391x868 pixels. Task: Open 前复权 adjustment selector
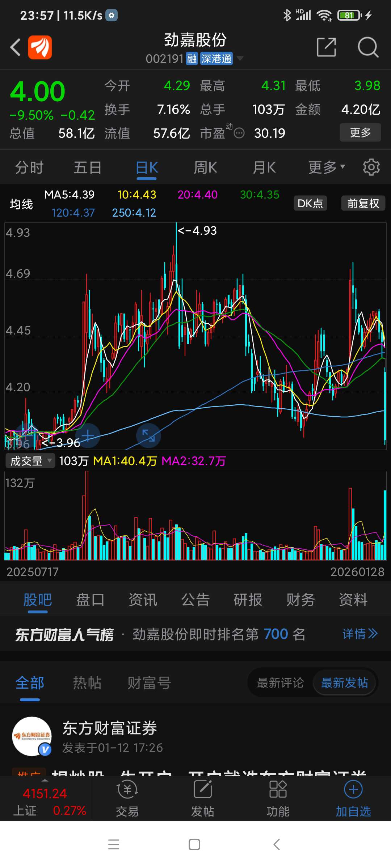[363, 203]
